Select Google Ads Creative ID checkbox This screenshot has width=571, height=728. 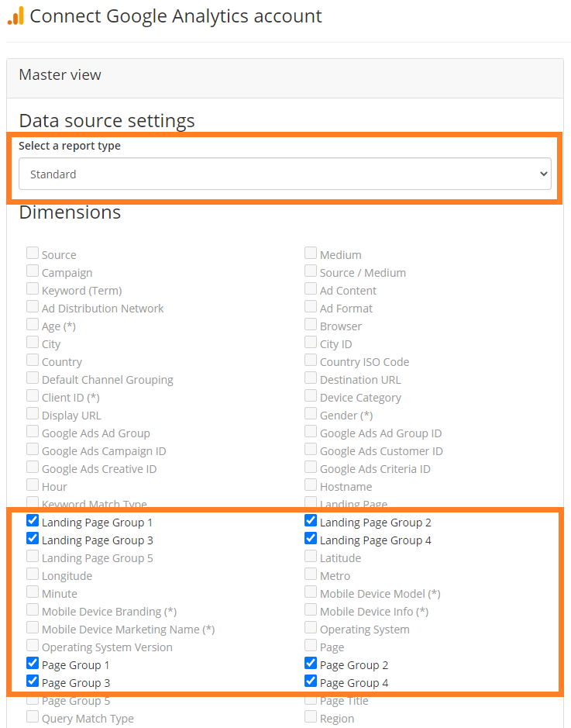pyautogui.click(x=33, y=467)
